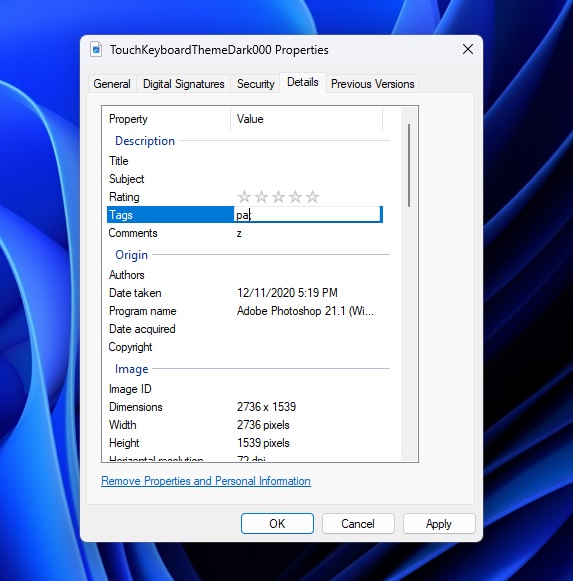Apply the property changes
The image size is (573, 581).
pos(439,524)
